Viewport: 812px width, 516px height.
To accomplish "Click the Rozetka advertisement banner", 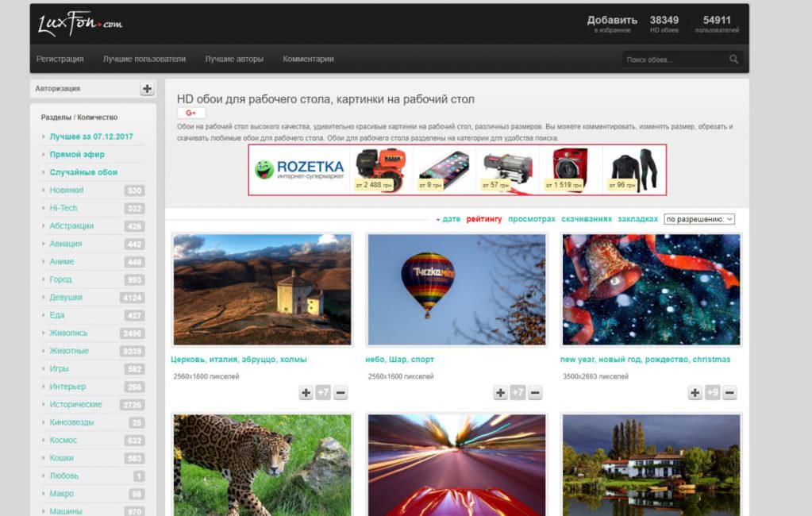I will pyautogui.click(x=457, y=169).
